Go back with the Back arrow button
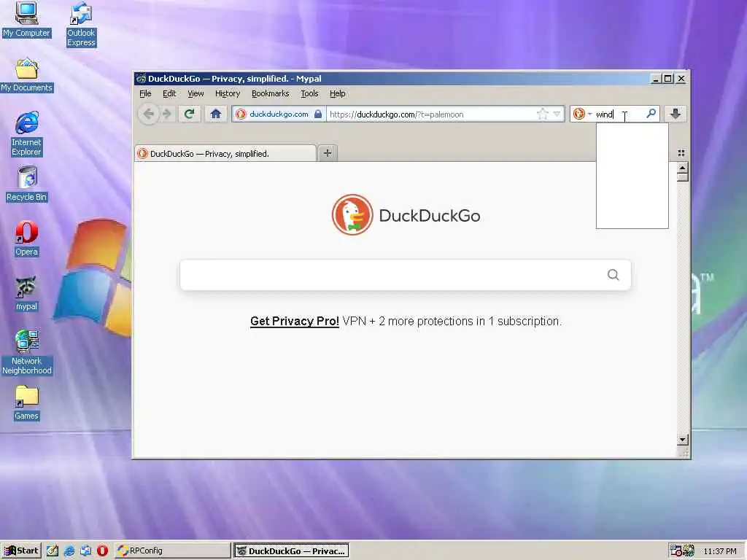Screen dimensions: 747x560 (x=149, y=114)
